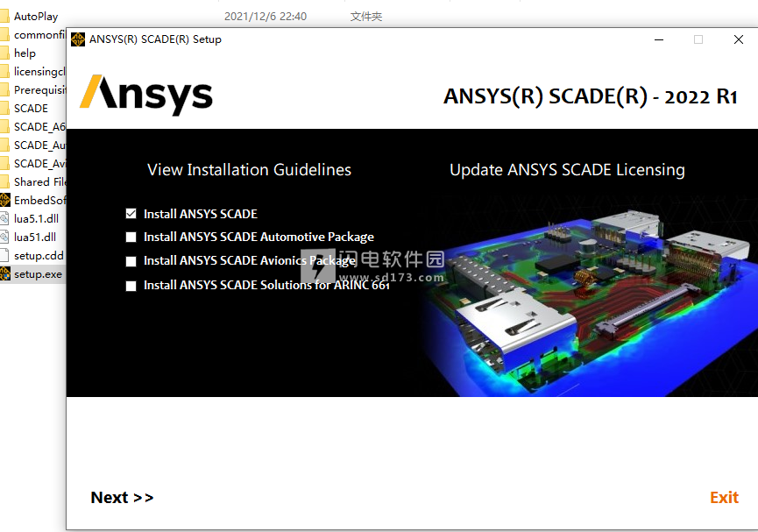
Task: Select the lua51.dll file name
Action: click(x=35, y=237)
